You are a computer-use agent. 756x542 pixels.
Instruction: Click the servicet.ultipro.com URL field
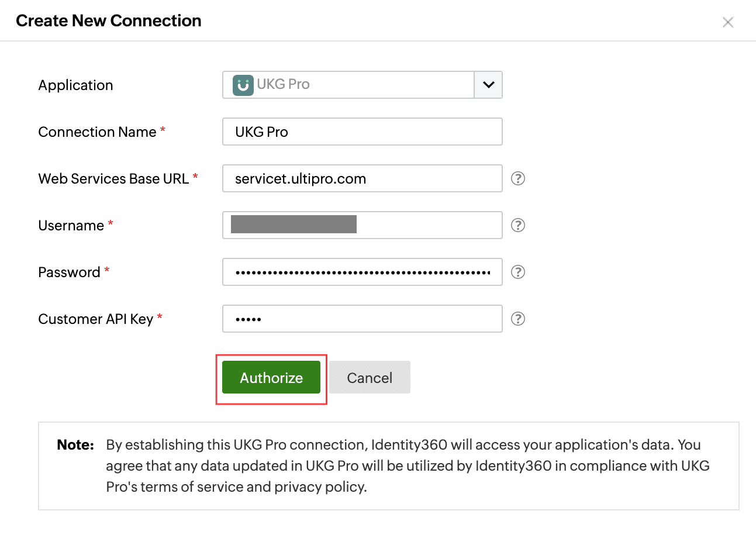(x=362, y=178)
